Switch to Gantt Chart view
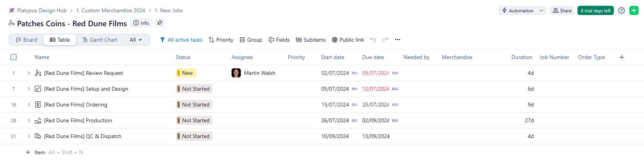Viewport: 644px width, 162px height. click(x=100, y=40)
